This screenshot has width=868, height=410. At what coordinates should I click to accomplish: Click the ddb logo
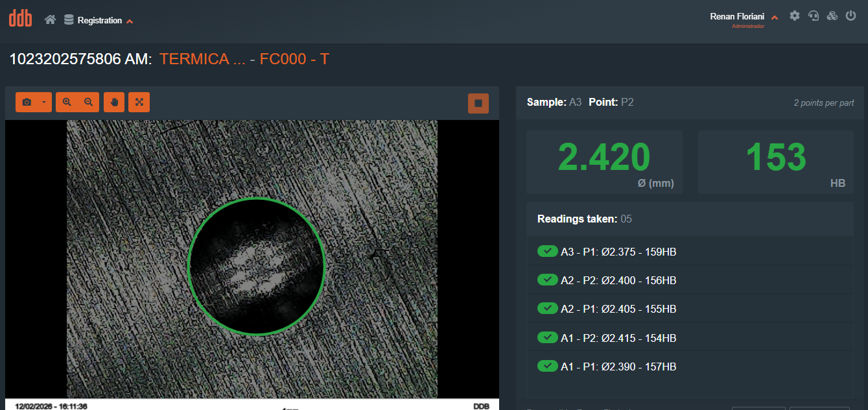tap(20, 19)
